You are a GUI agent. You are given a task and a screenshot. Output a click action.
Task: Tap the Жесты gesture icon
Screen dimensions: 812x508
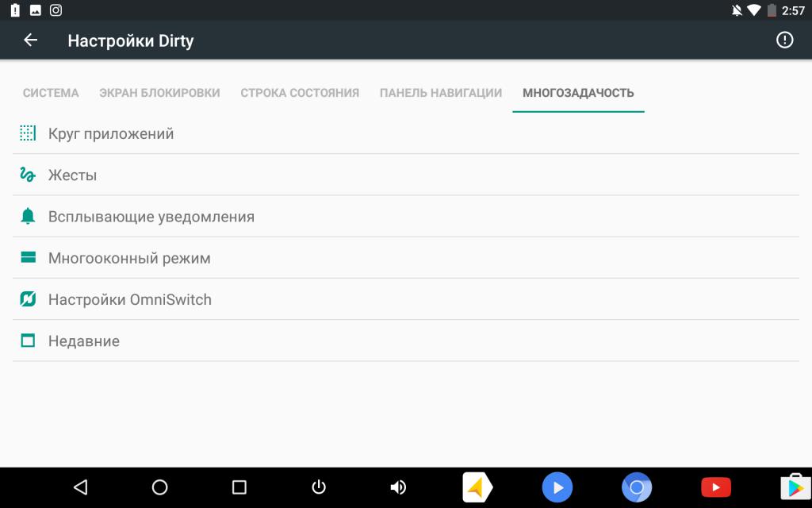pos(28,175)
